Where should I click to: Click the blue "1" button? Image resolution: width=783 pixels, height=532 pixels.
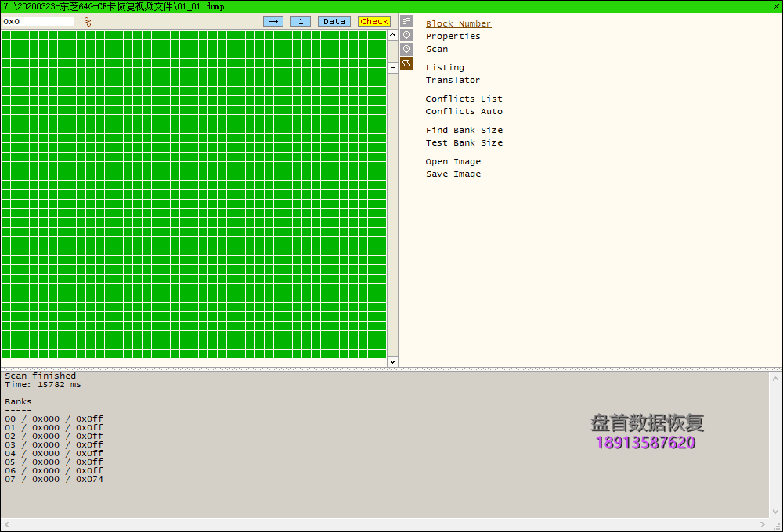[x=301, y=21]
